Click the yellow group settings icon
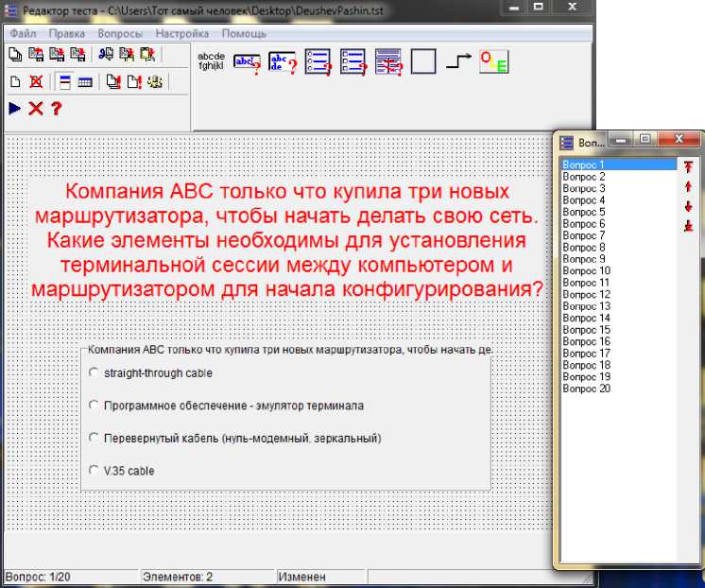 click(x=155, y=82)
